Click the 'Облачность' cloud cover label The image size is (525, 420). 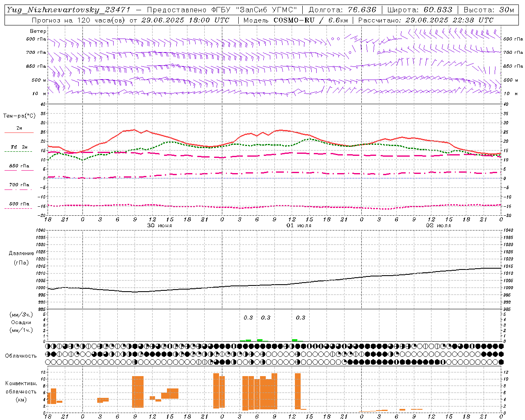pyautogui.click(x=21, y=356)
